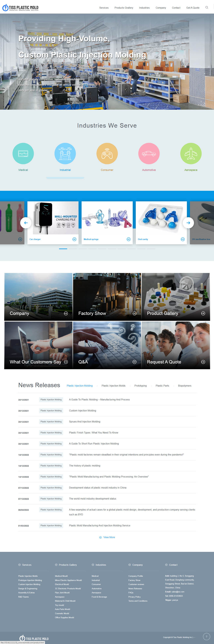Open 'The history of plastic molding' article

pos(85,466)
